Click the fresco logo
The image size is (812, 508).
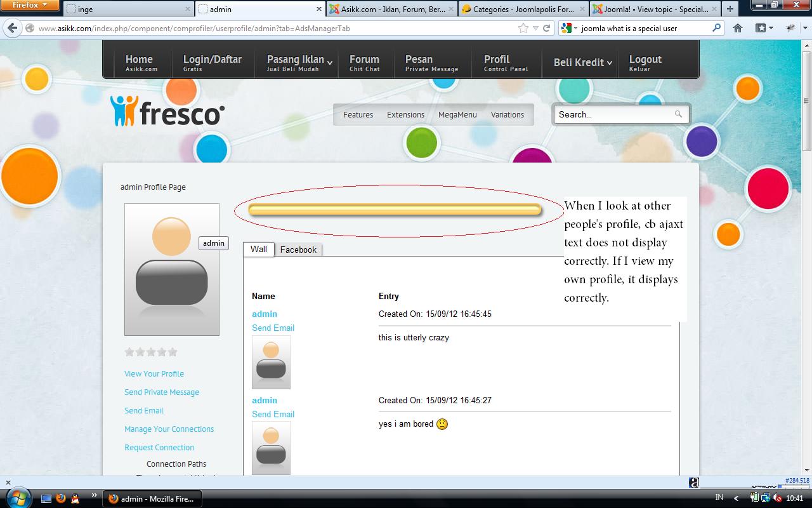167,111
